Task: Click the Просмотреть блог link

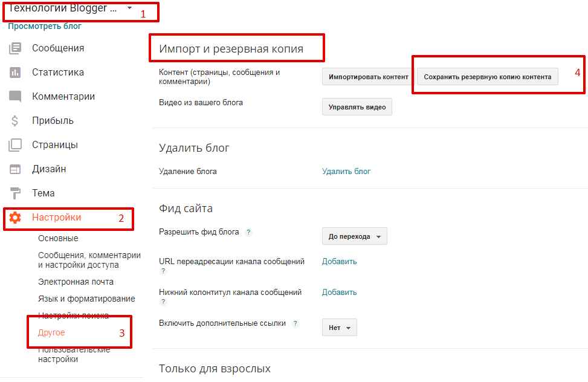Action: click(x=45, y=26)
